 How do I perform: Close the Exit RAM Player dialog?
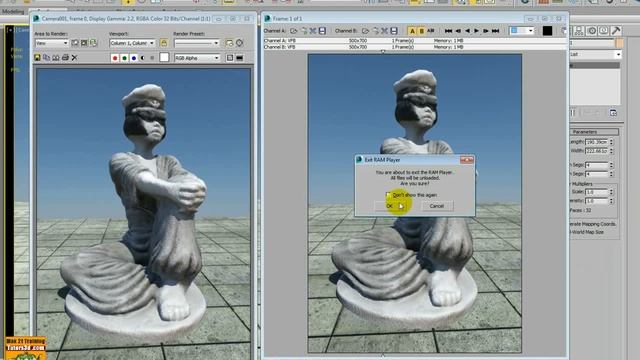pyautogui.click(x=467, y=160)
